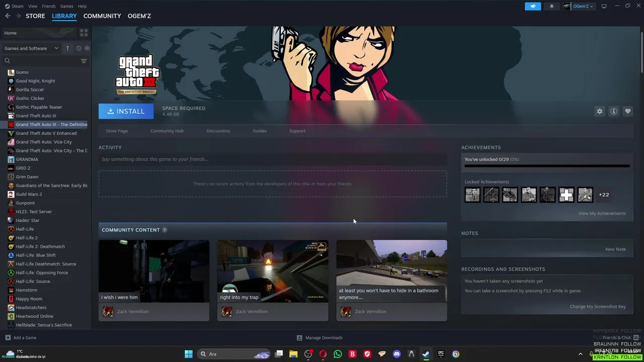Open the Community Hub link

(167, 131)
